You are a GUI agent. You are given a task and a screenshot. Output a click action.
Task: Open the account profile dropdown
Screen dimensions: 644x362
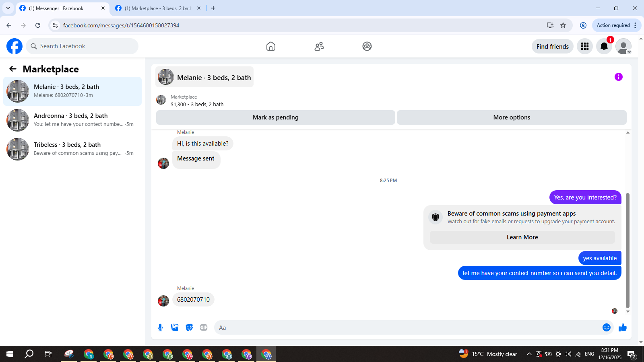click(x=623, y=46)
